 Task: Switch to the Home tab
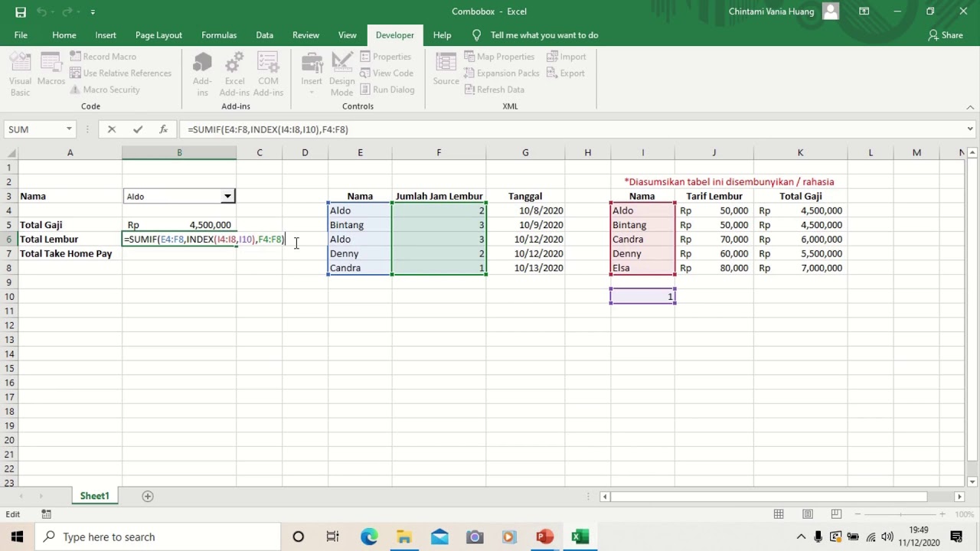click(x=64, y=35)
